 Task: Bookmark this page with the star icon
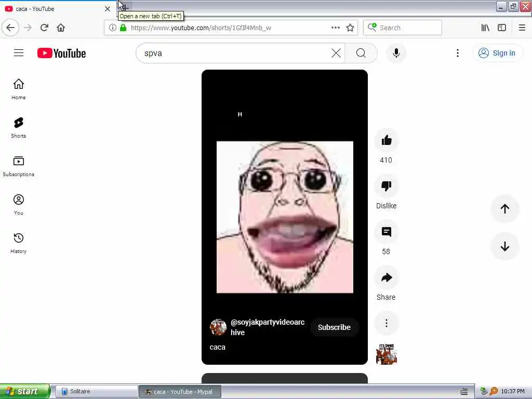[x=350, y=28]
